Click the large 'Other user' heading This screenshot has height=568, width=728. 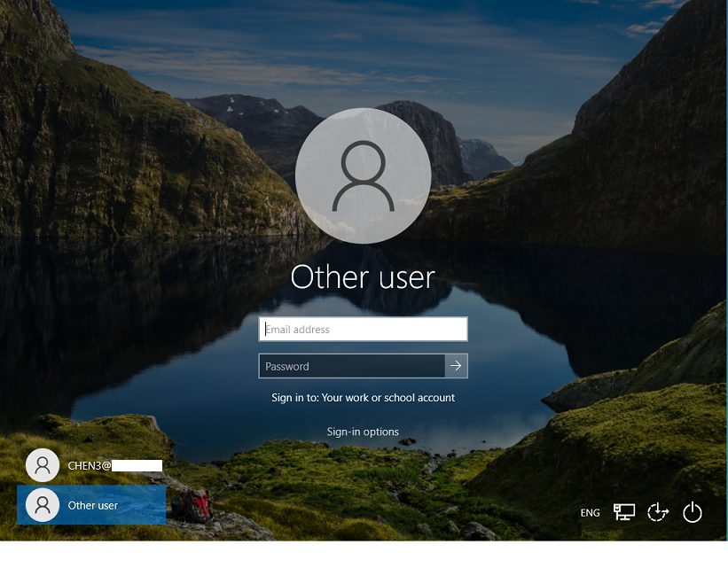point(363,277)
